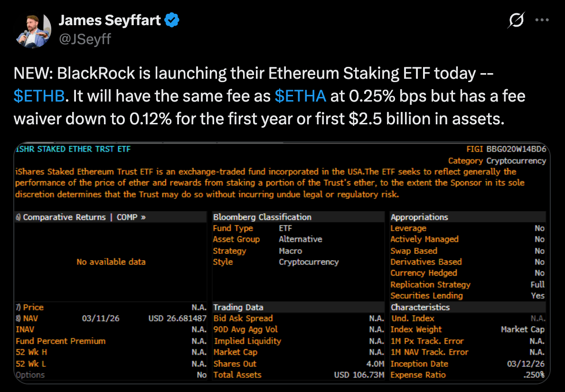Toggle the Actively Managed setting

pyautogui.click(x=424, y=239)
